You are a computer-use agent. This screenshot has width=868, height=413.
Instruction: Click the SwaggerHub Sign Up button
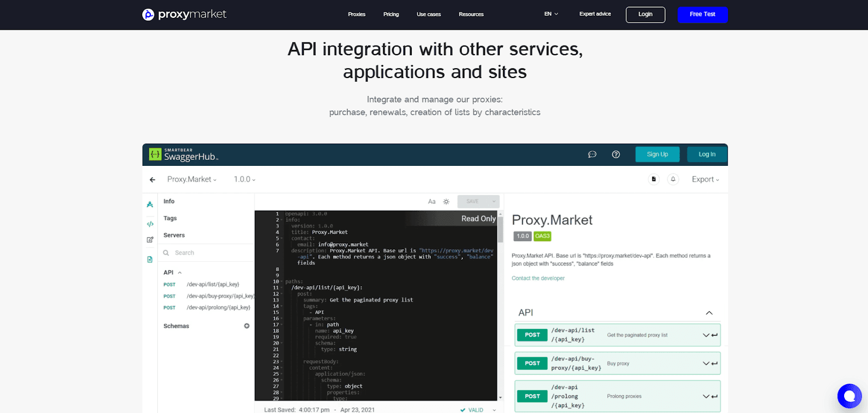658,154
